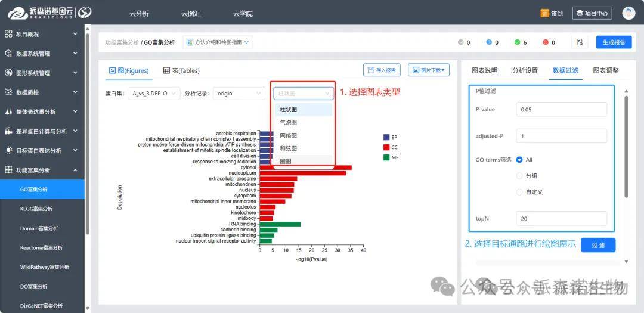Click the 项目概况 sidebar icon
Image resolution: width=644 pixels, height=313 pixels.
tap(8, 34)
